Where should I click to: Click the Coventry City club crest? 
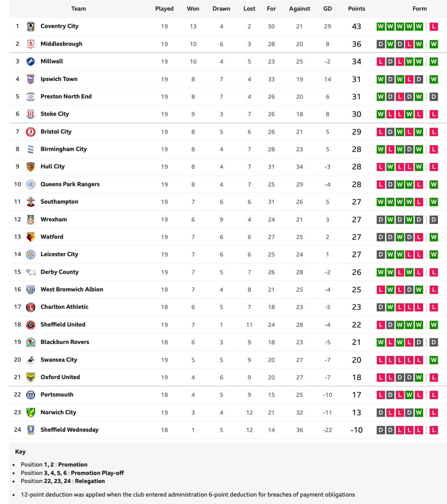point(31,26)
